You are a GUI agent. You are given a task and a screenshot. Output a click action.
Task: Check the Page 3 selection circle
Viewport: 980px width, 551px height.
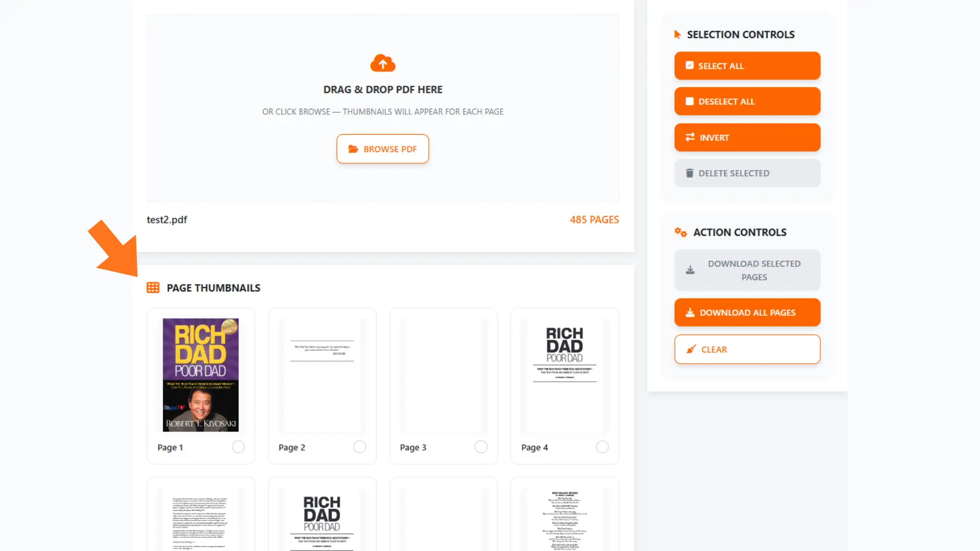[x=481, y=447]
